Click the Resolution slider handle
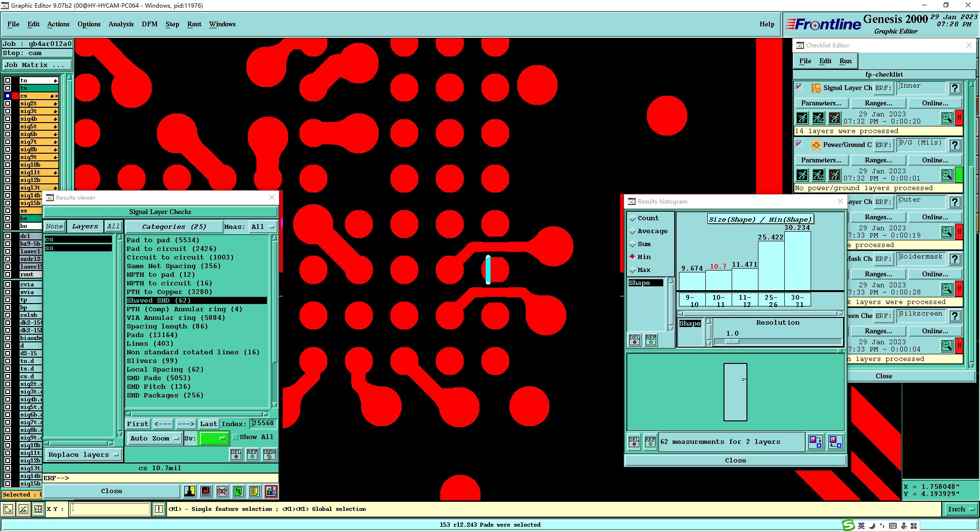This screenshot has height=531, width=980. (732, 342)
